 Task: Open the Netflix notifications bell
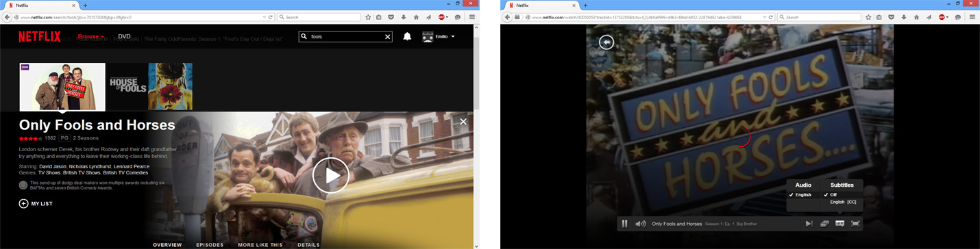point(407,36)
